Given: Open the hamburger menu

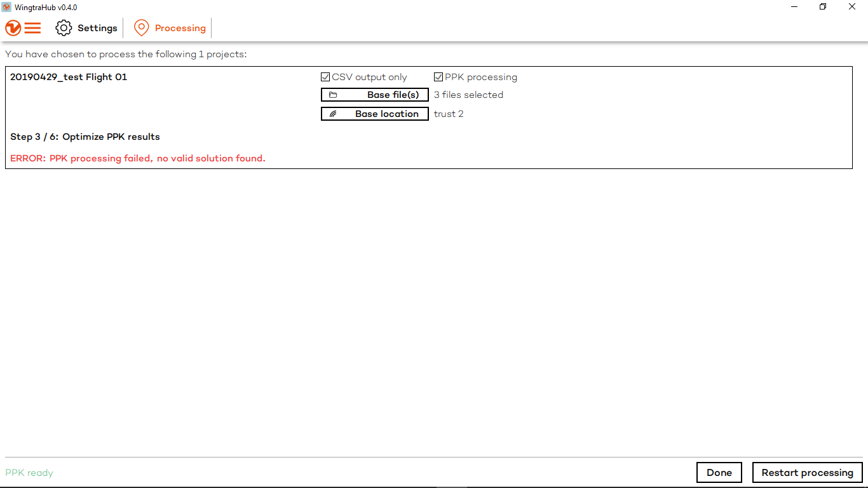Looking at the screenshot, I should click(x=32, y=28).
